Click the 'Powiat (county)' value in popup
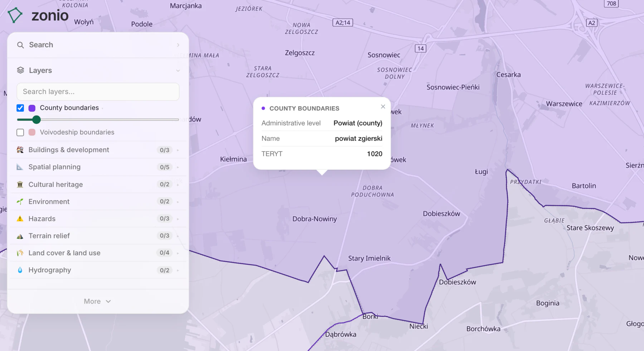The height and width of the screenshot is (351, 644). pyautogui.click(x=358, y=123)
